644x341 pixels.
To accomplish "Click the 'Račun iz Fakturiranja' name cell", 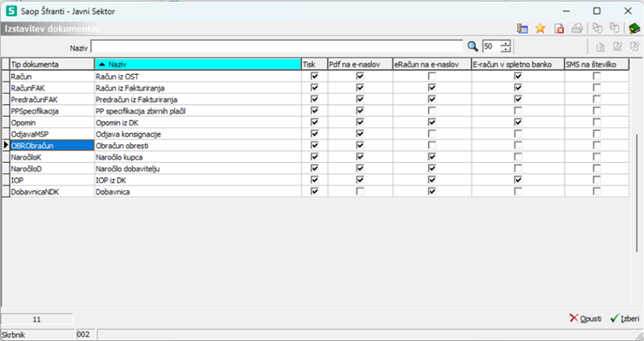I will pyautogui.click(x=198, y=88).
